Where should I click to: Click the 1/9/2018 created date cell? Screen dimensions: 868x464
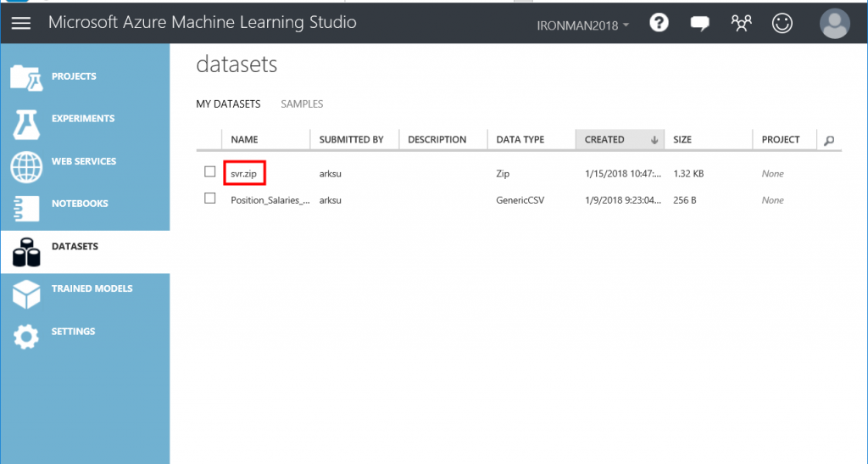[623, 200]
